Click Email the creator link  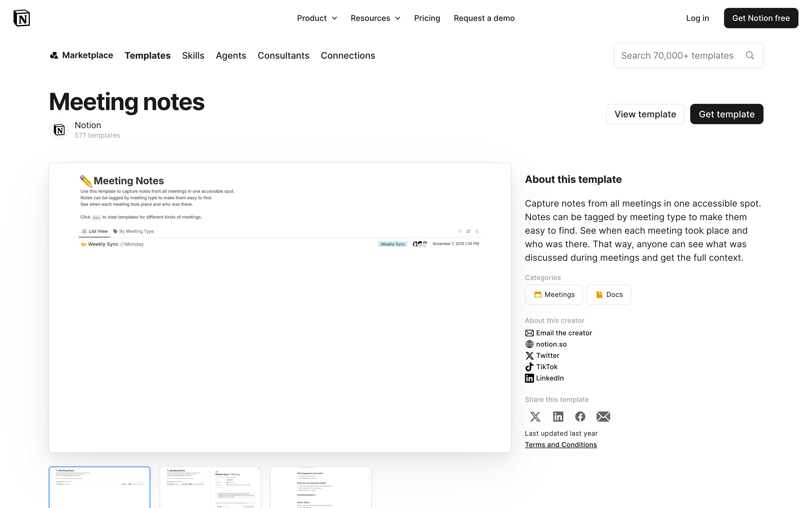pyautogui.click(x=564, y=333)
